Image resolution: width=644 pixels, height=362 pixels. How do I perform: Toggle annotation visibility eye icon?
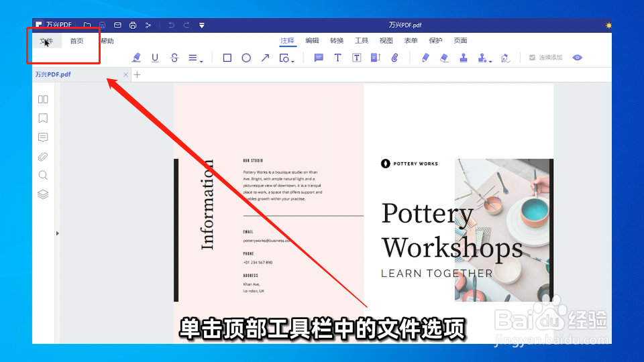tap(578, 58)
